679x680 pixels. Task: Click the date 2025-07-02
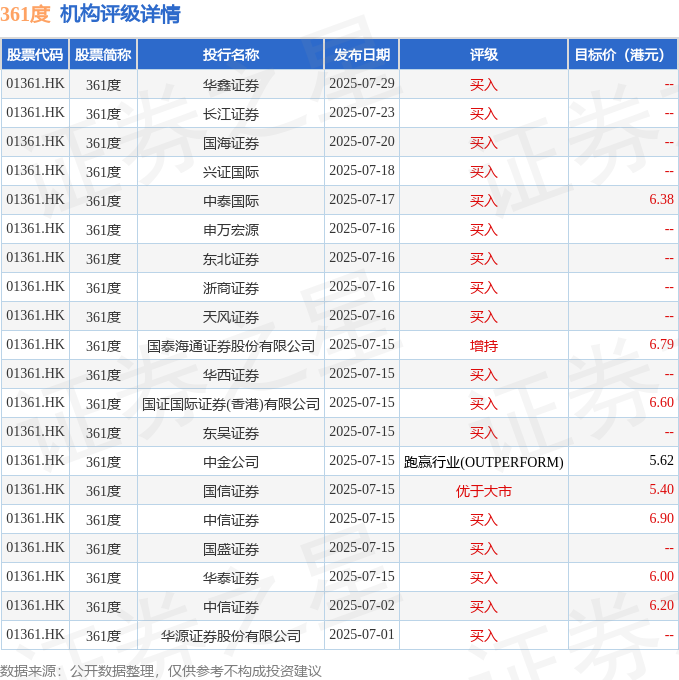tap(362, 605)
